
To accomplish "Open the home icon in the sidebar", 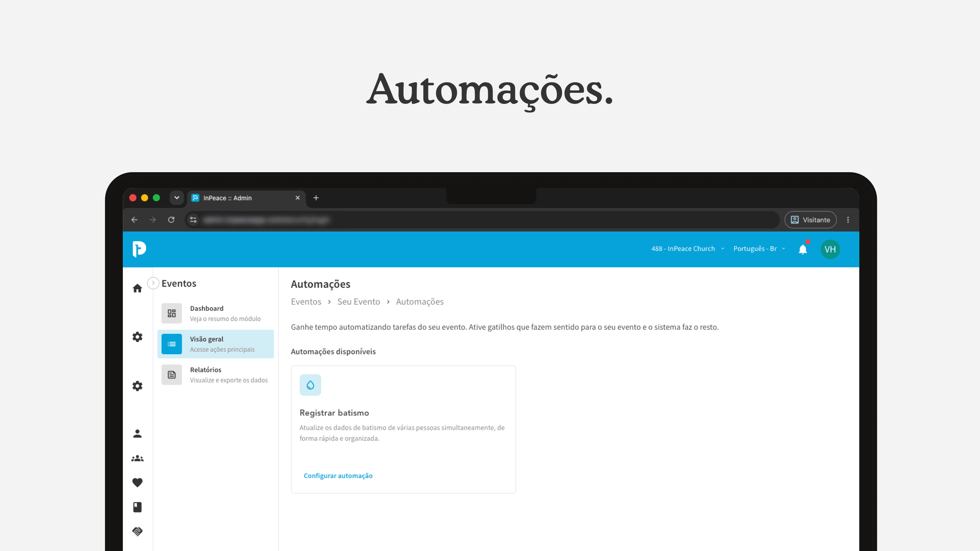I will pos(137,288).
